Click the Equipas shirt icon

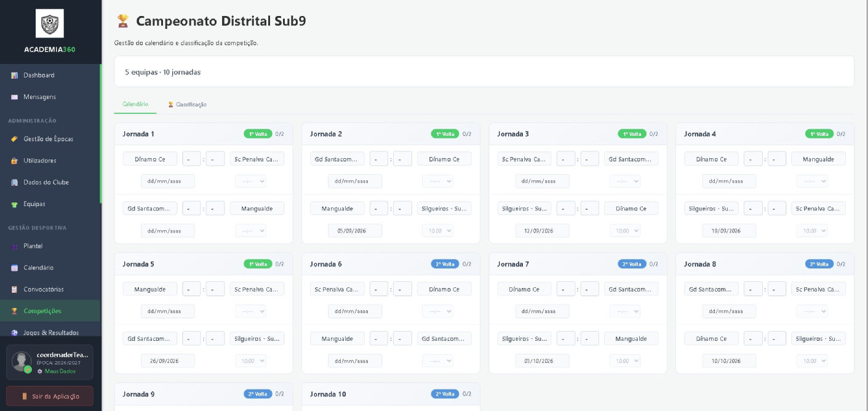point(14,204)
